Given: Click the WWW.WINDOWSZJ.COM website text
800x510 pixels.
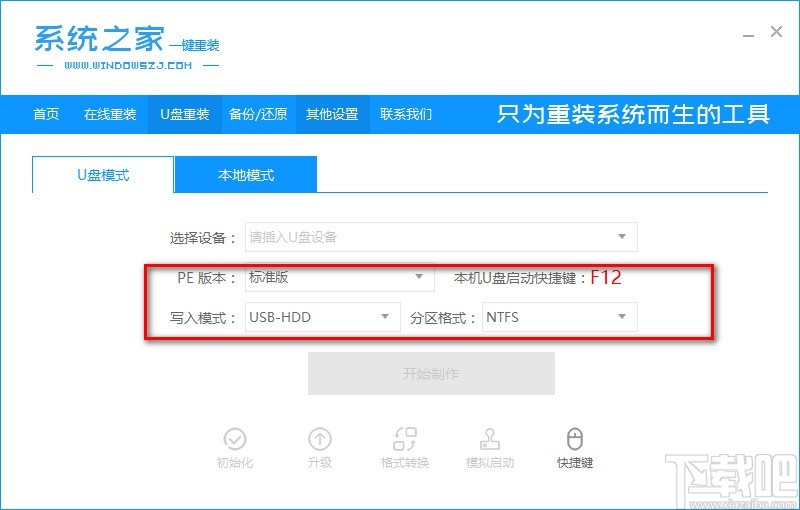Looking at the screenshot, I should pos(128,65).
